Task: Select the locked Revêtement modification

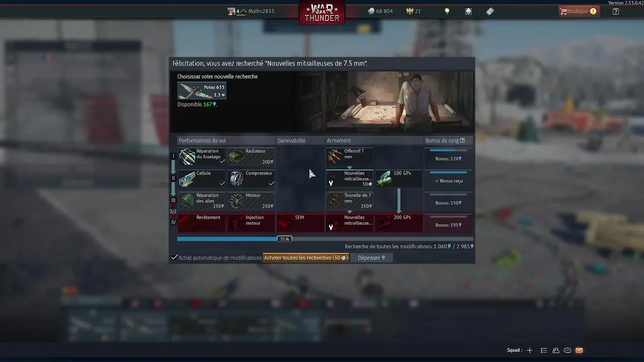Action: [x=202, y=223]
